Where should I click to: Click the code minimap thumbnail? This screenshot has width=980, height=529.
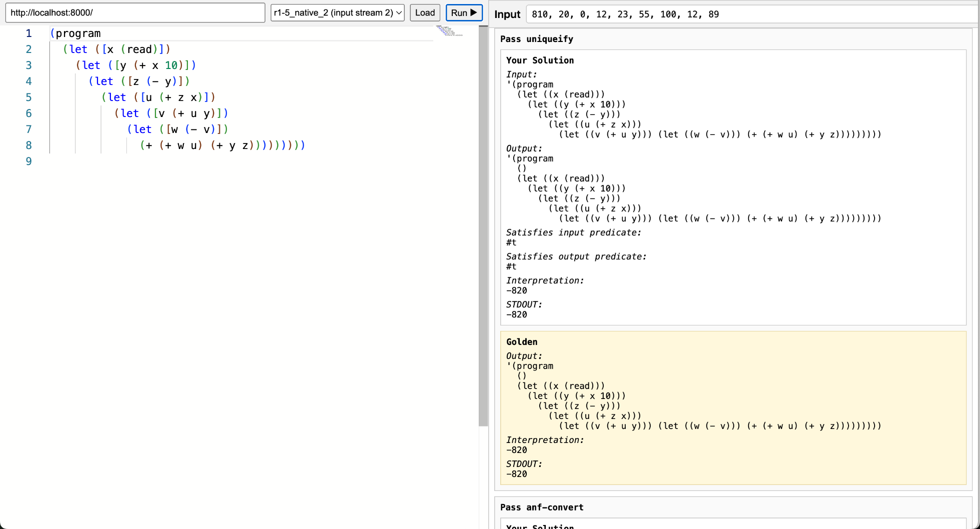449,31
